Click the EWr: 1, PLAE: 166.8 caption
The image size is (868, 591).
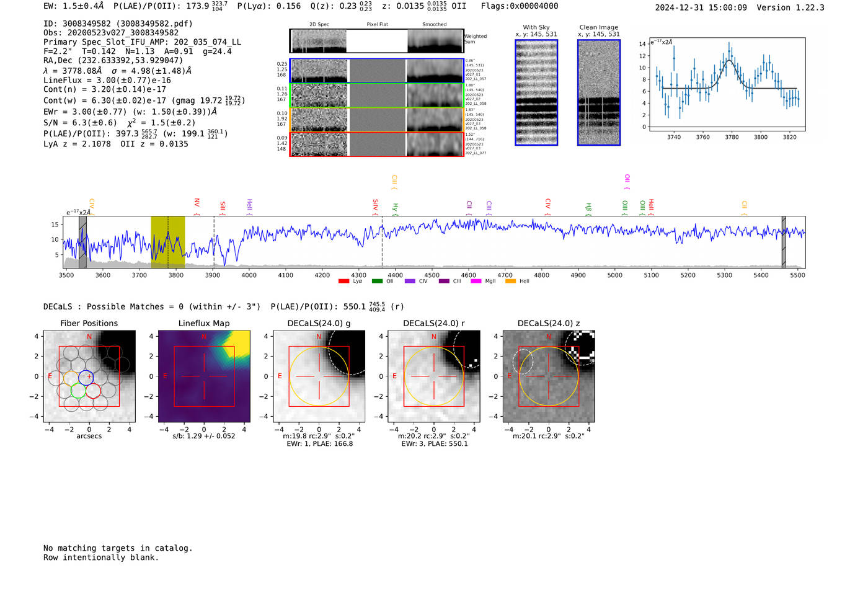click(319, 443)
